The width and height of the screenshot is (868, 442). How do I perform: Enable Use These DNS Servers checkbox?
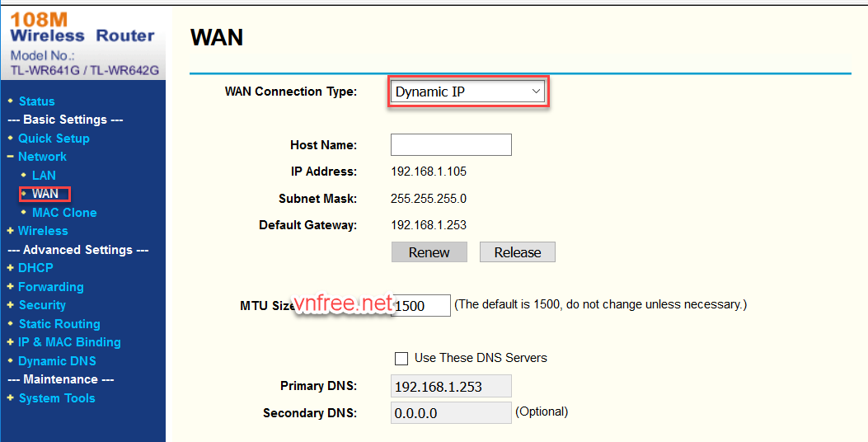[x=401, y=358]
